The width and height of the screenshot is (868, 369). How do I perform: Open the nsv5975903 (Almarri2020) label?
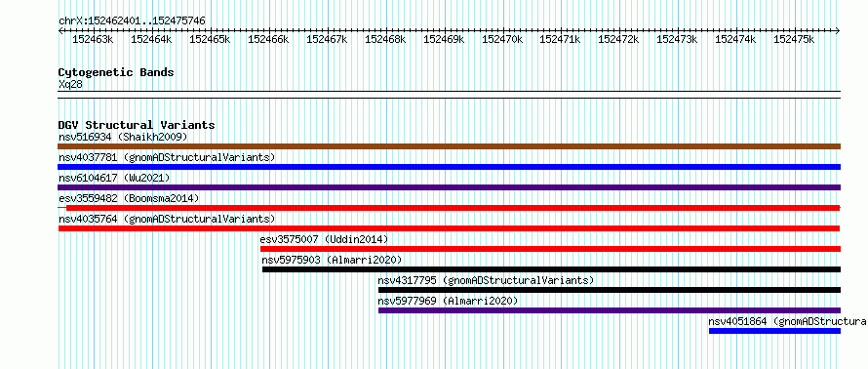333,260
